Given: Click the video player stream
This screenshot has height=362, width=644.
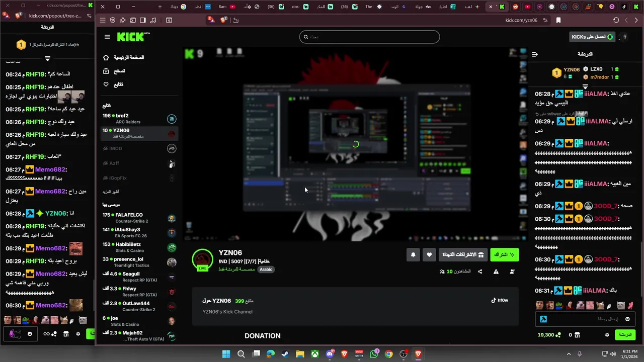Looking at the screenshot, I should [x=356, y=144].
